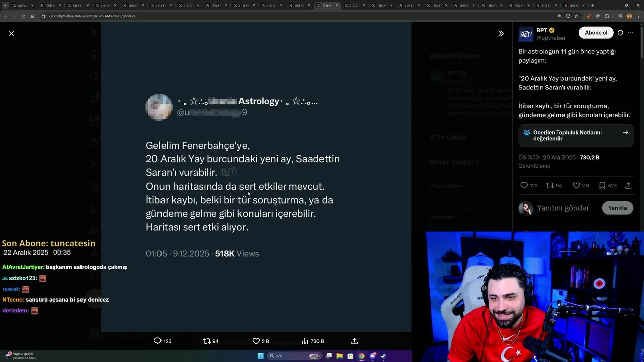
Task: Click NTecno's chat message
Action: (x=55, y=300)
